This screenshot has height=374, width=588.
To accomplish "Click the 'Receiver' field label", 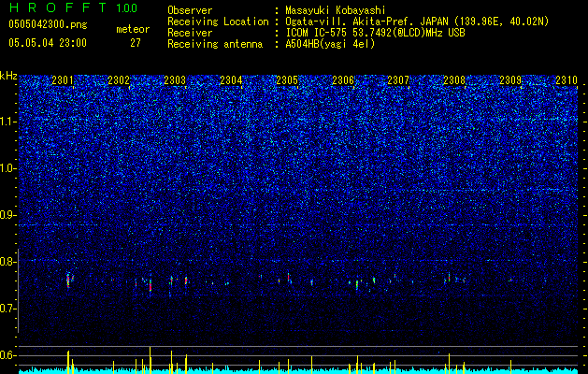I will pyautogui.click(x=190, y=33).
